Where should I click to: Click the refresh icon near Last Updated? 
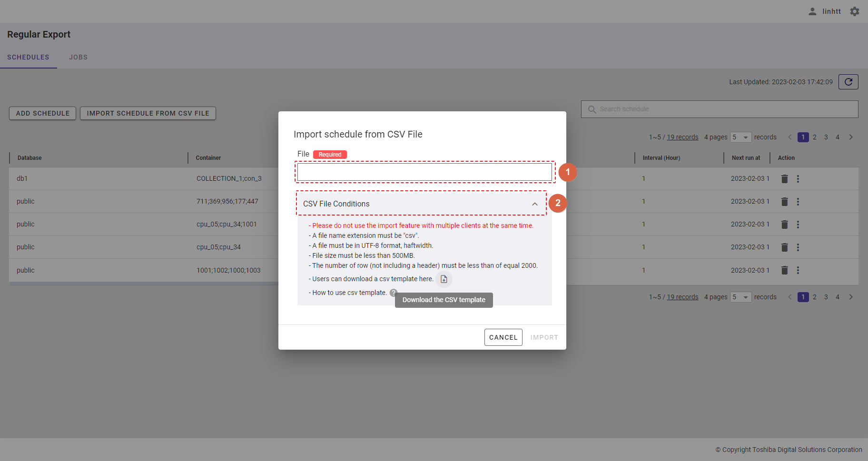(848, 82)
